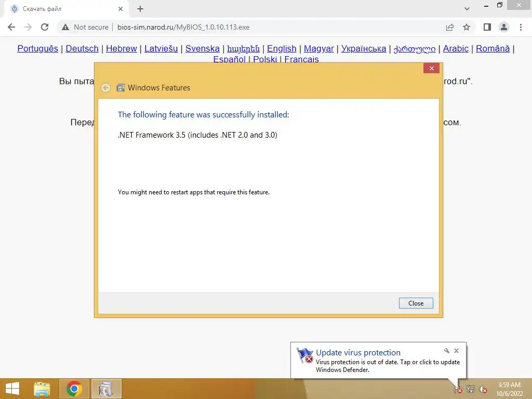Image resolution: width=532 pixels, height=399 pixels.
Task: Switch to the English language link
Action: [282, 48]
